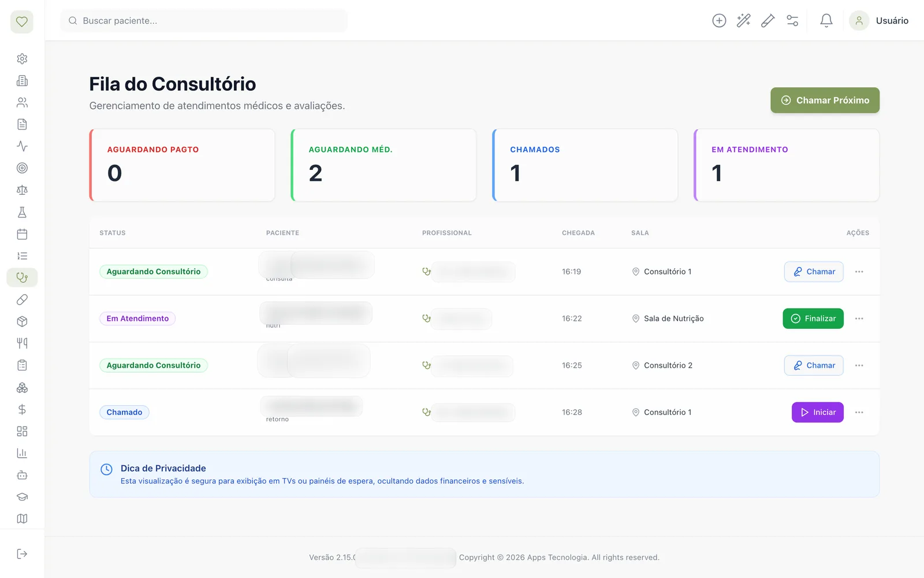
Task: Open the graduation cap icon in sidebar
Action: pyautogui.click(x=22, y=497)
